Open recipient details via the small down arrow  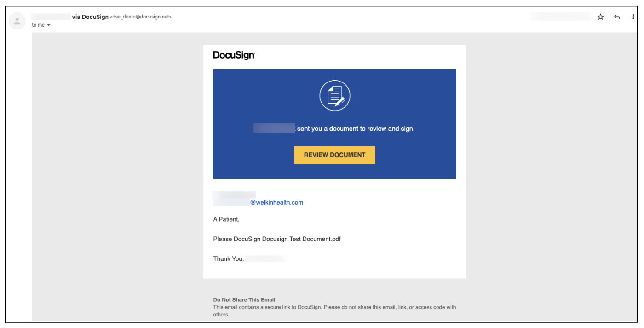(x=48, y=25)
